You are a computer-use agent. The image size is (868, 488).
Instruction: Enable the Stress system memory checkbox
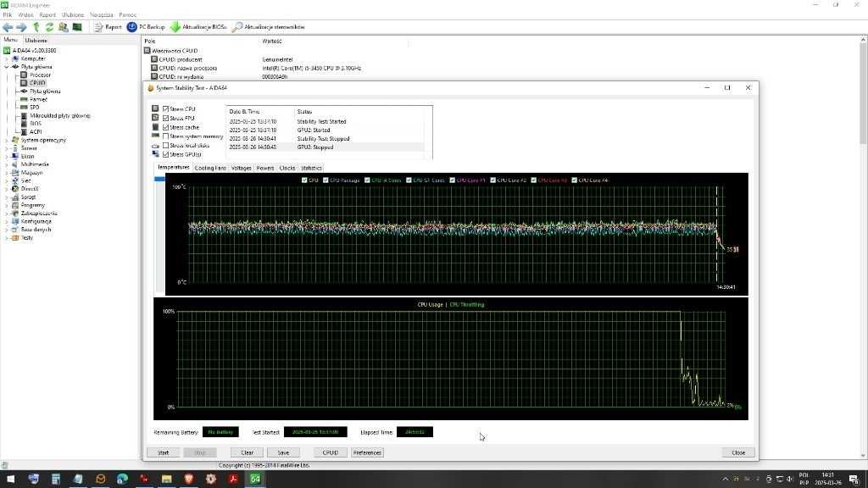coord(165,136)
